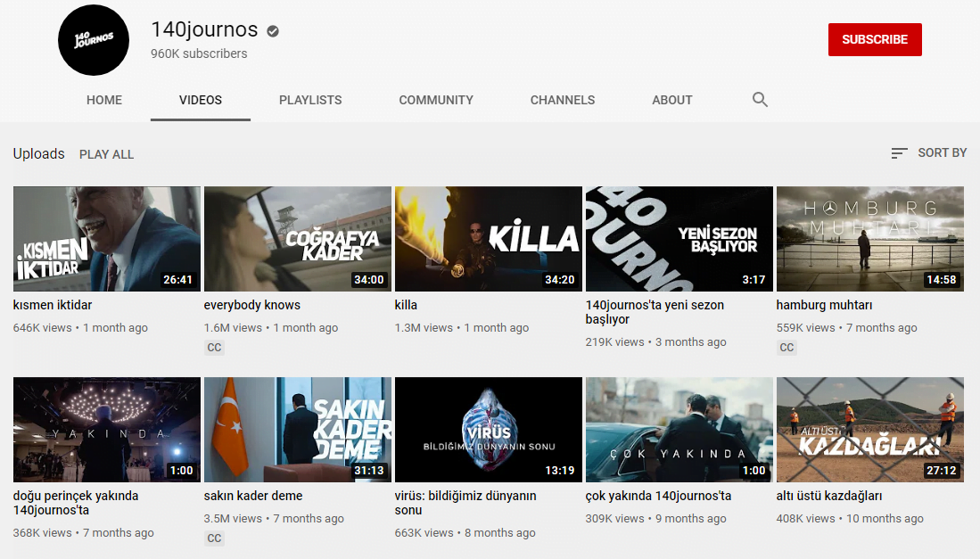Open the CHANNELS tab
The image size is (980, 559).
point(563,100)
